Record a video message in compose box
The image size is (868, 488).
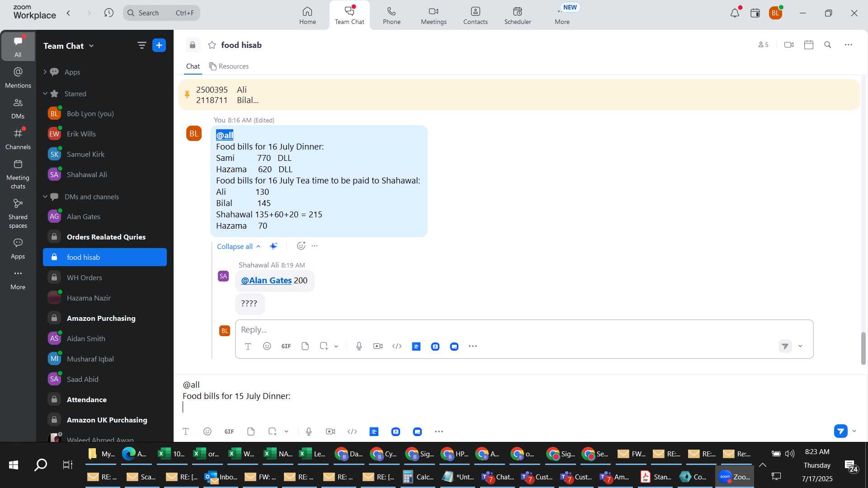point(330,432)
